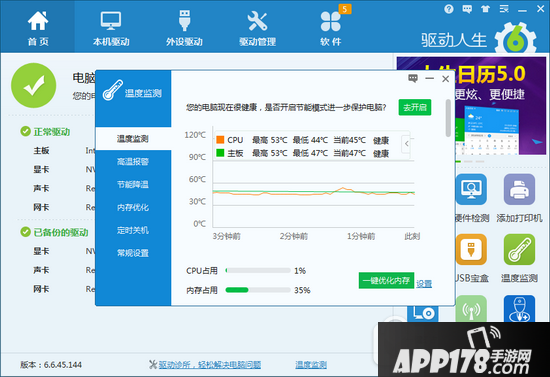Click the orange CPU legend swatch

pos(220,140)
